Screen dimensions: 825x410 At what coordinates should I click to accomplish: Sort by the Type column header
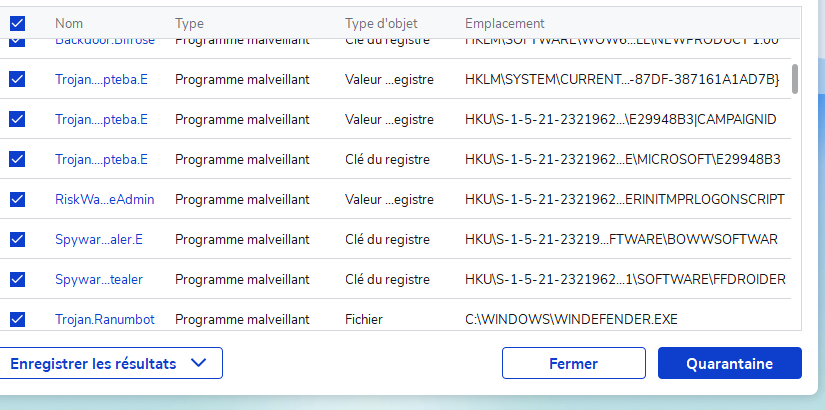[x=189, y=22]
